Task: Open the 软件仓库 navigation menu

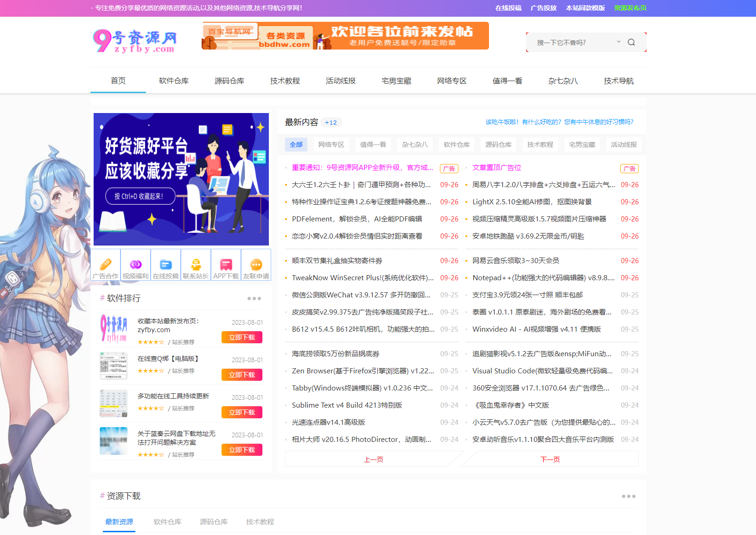Action: 174,81
